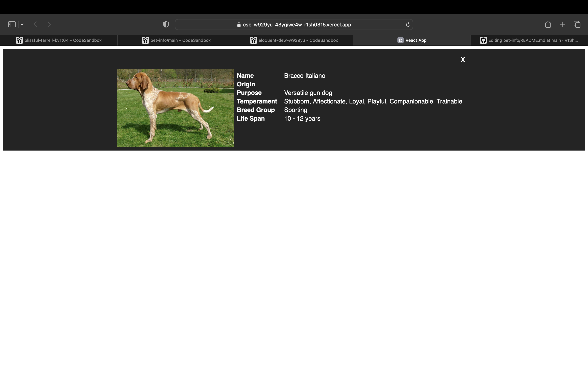Close the Bracco Italiano detail card
588x382 pixels.
tap(463, 59)
